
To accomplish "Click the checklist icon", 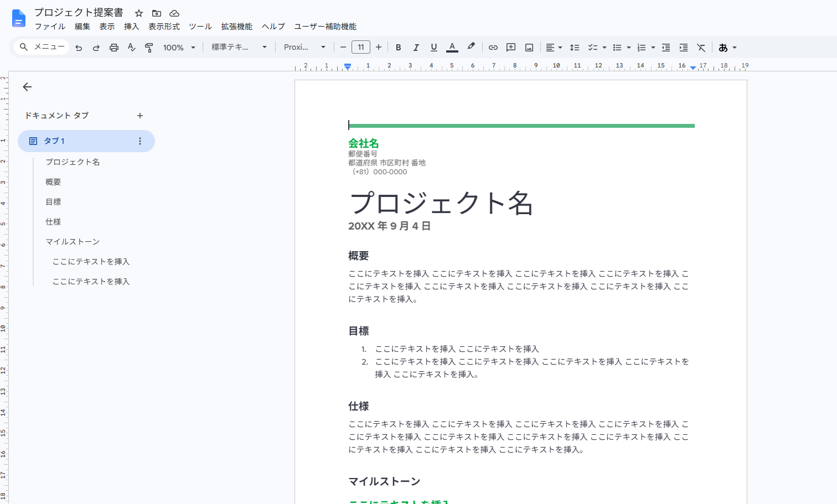I will pos(592,48).
